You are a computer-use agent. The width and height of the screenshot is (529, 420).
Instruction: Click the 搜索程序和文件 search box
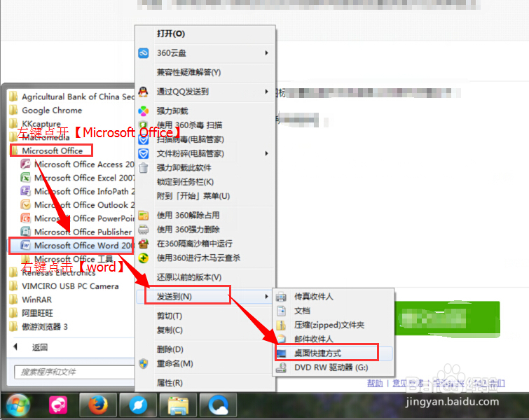(x=74, y=372)
